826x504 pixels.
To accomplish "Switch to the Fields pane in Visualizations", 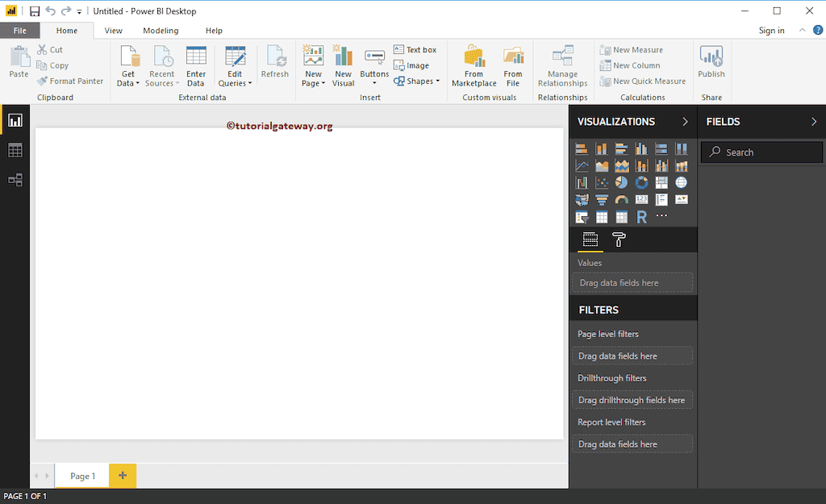I will coord(590,240).
